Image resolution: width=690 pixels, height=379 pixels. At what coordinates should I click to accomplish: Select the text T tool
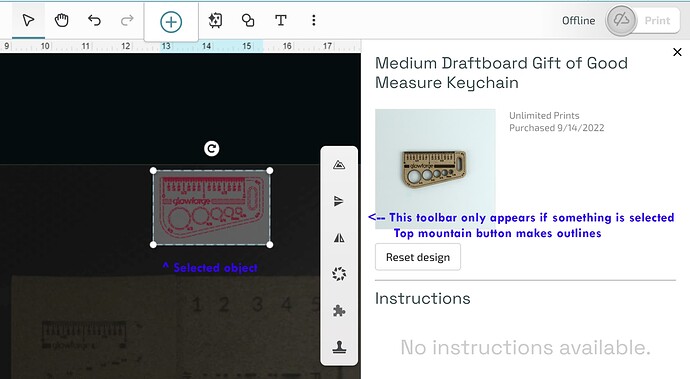[x=281, y=20]
